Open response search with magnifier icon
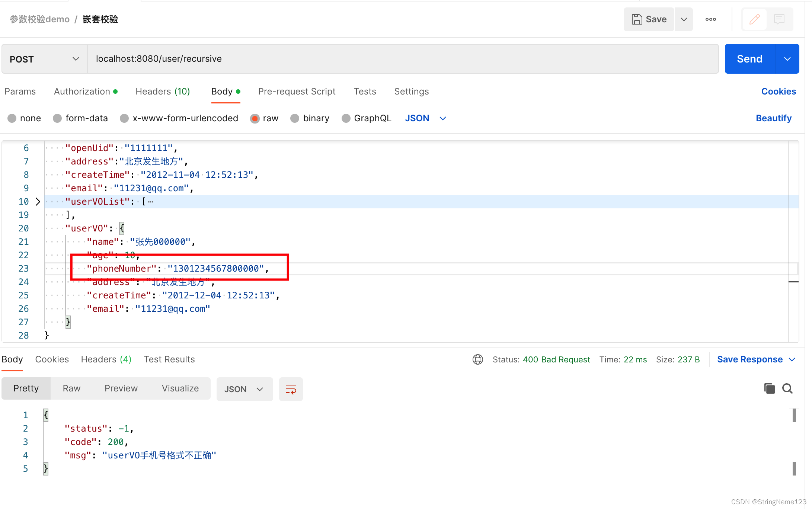Screen dimensions: 812x509 787,388
